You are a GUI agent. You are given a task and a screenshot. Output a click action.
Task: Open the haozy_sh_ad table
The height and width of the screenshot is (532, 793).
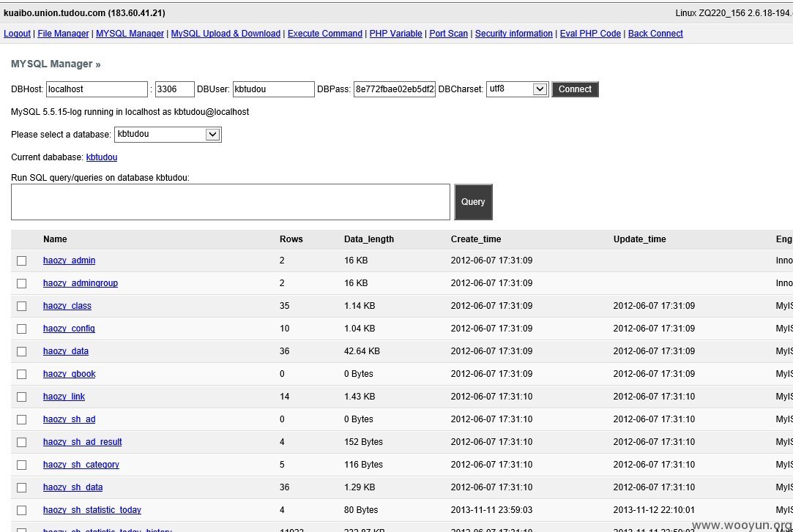tap(70, 420)
